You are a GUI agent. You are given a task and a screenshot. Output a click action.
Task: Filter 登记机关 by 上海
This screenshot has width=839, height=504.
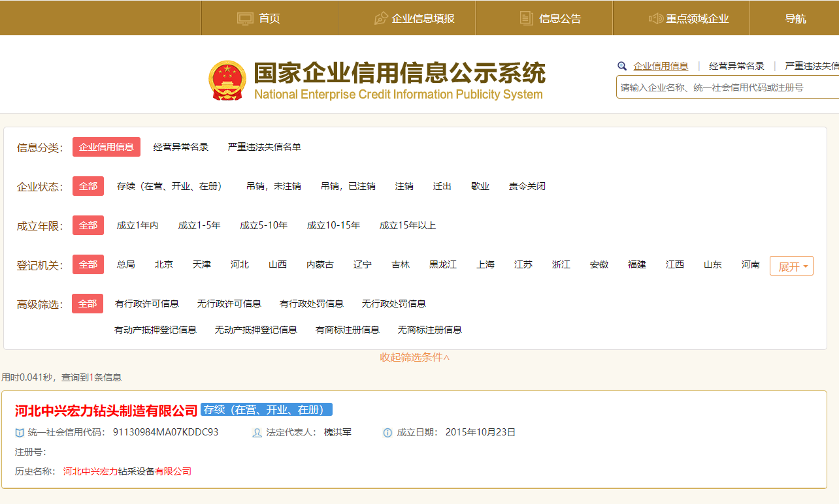click(x=485, y=264)
